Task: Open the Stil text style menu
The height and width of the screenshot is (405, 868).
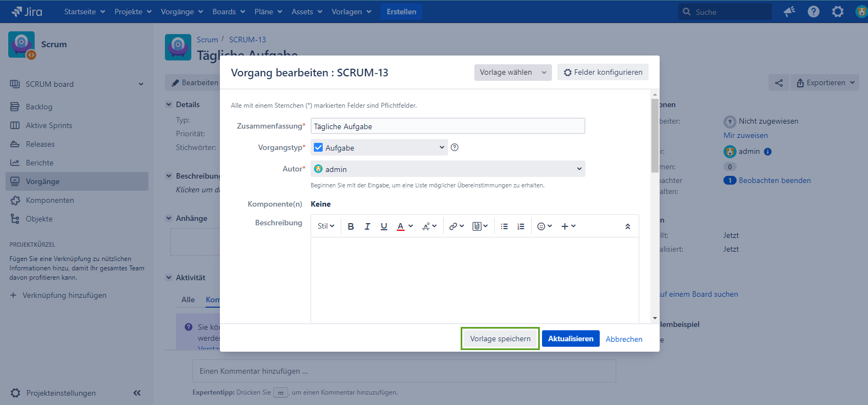Action: click(326, 226)
